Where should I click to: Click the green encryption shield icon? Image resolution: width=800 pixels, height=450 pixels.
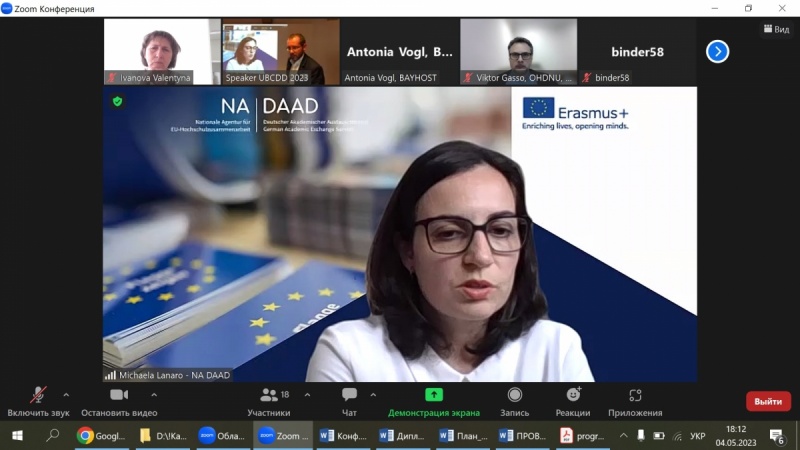117,101
